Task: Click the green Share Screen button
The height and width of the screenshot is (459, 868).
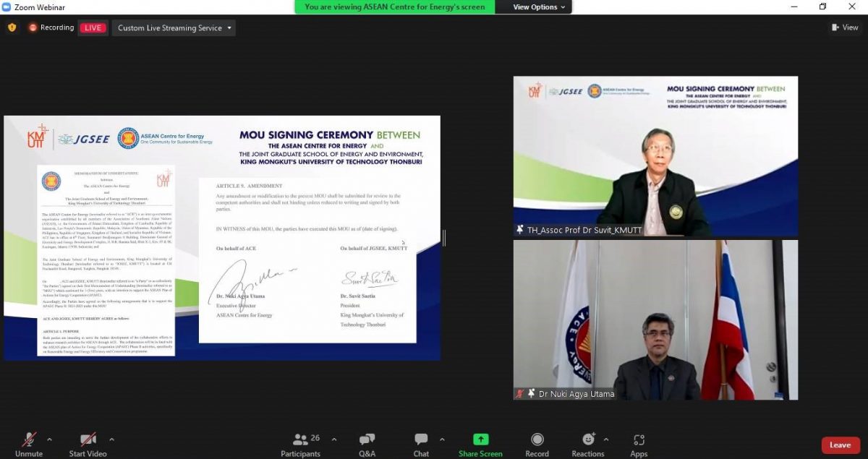Action: click(480, 444)
